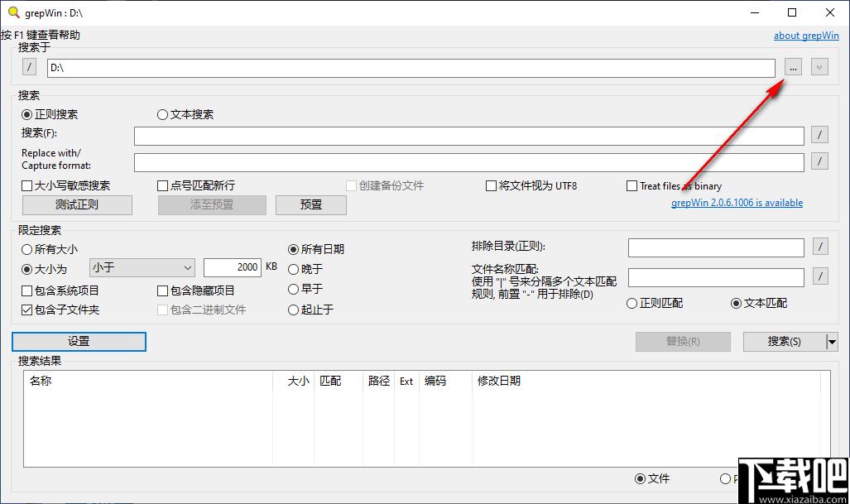Open the about grepWin link

806,36
